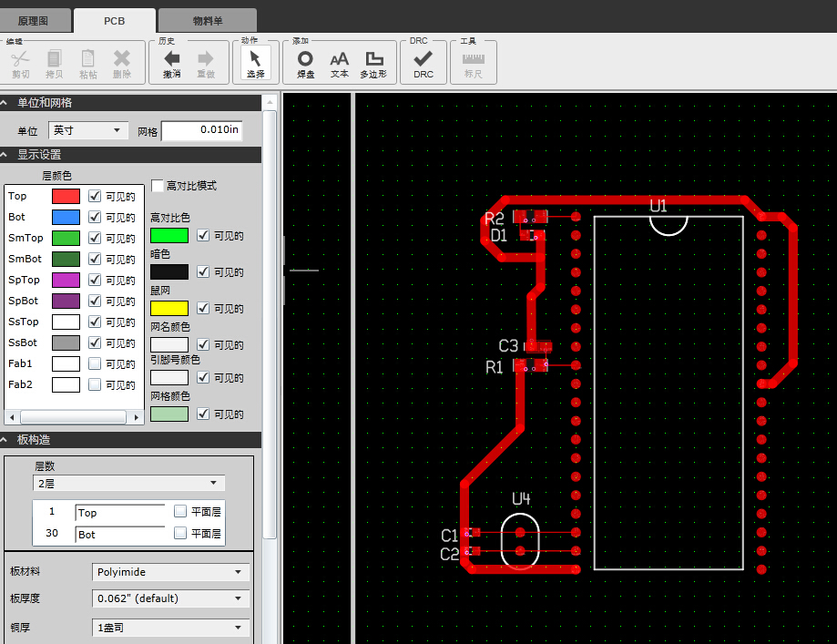Viewport: 837px width, 644px height.
Task: Toggle visibility of Bot layer
Action: 95,217
